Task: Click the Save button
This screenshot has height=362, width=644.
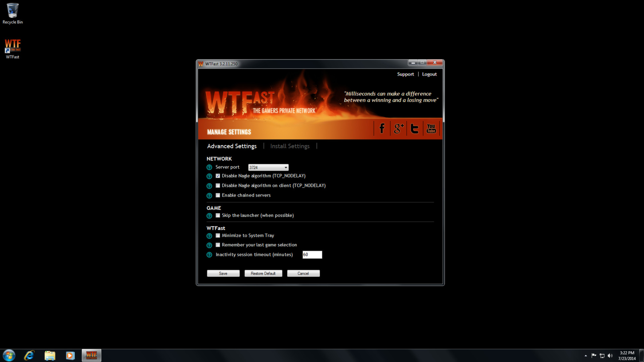Action: [x=223, y=273]
